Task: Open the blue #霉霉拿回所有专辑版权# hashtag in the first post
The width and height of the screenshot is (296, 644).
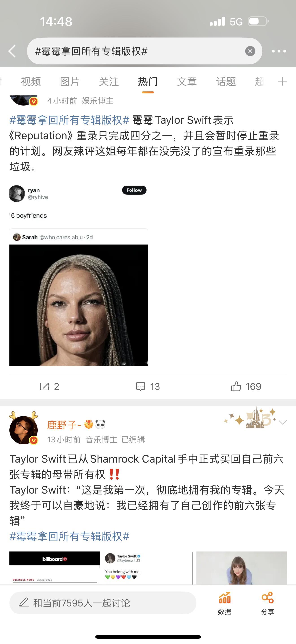Action: coord(69,120)
